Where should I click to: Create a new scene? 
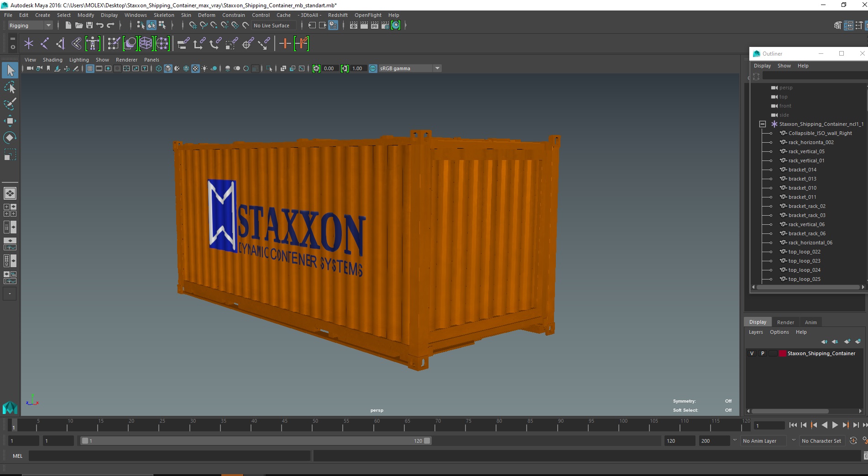coord(68,26)
